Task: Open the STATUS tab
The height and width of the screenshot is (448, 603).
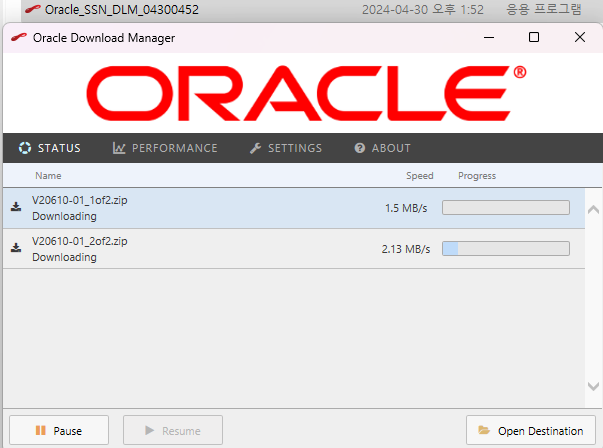Action: [x=50, y=148]
